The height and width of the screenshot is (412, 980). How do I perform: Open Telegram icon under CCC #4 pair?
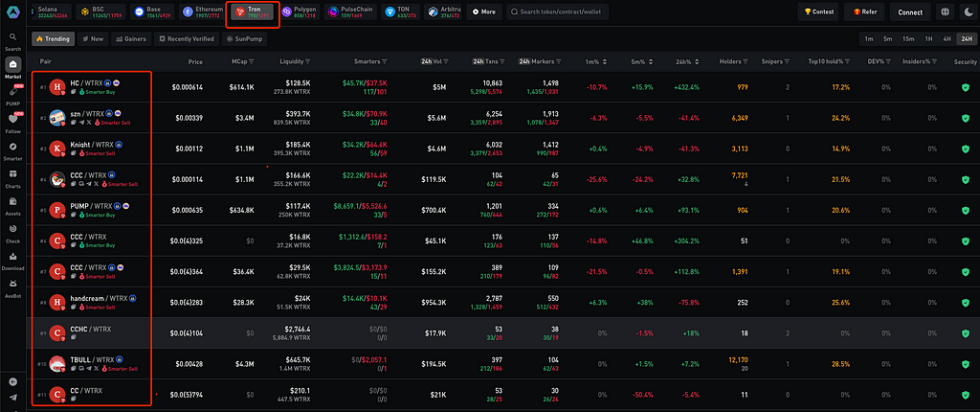tap(88, 184)
